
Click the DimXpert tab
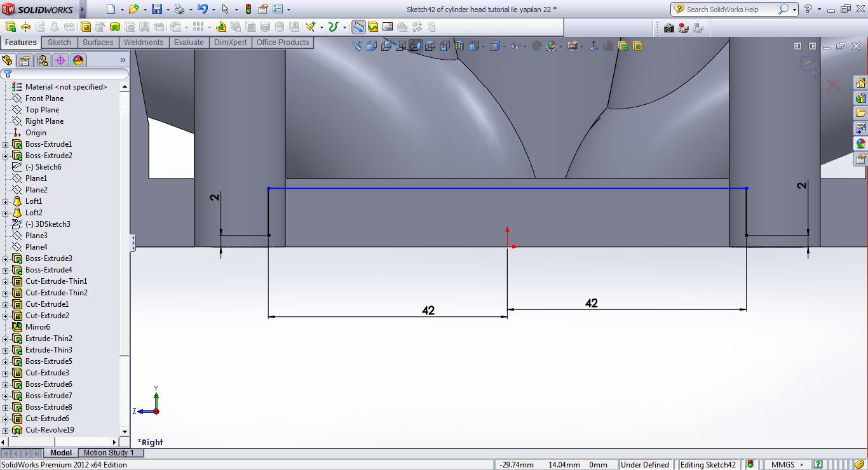(x=231, y=43)
